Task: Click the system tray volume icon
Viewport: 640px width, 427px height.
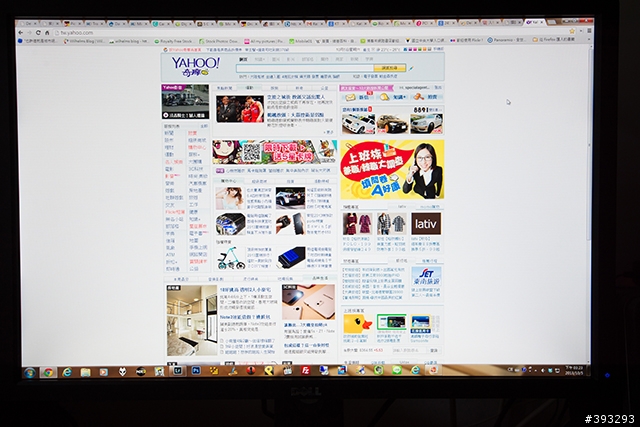Action: (542, 370)
